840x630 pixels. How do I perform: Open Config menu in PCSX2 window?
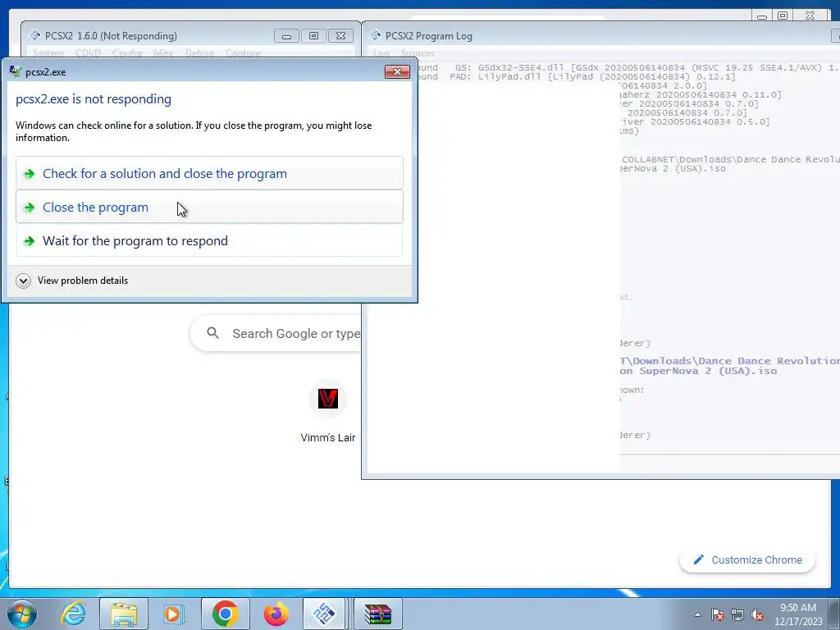tap(127, 53)
